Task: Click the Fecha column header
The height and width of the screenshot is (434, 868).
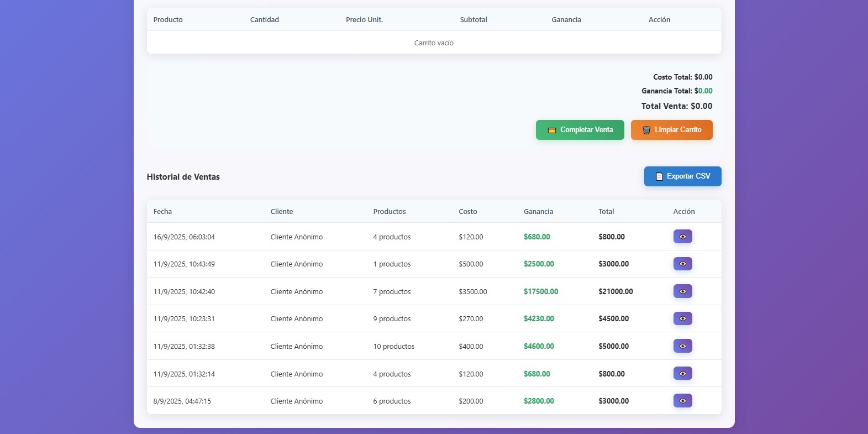Action: [162, 212]
